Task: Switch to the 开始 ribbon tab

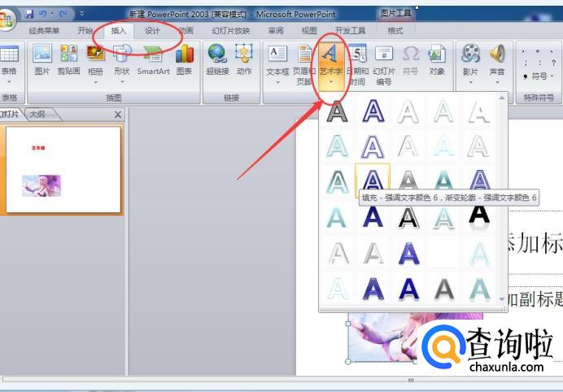Action: point(85,31)
